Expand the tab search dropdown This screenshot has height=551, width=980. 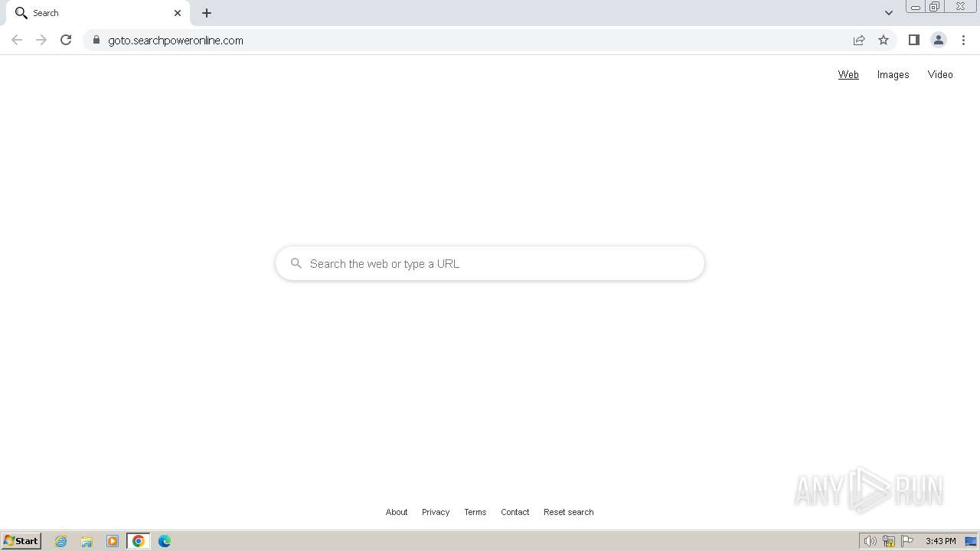[x=888, y=13]
